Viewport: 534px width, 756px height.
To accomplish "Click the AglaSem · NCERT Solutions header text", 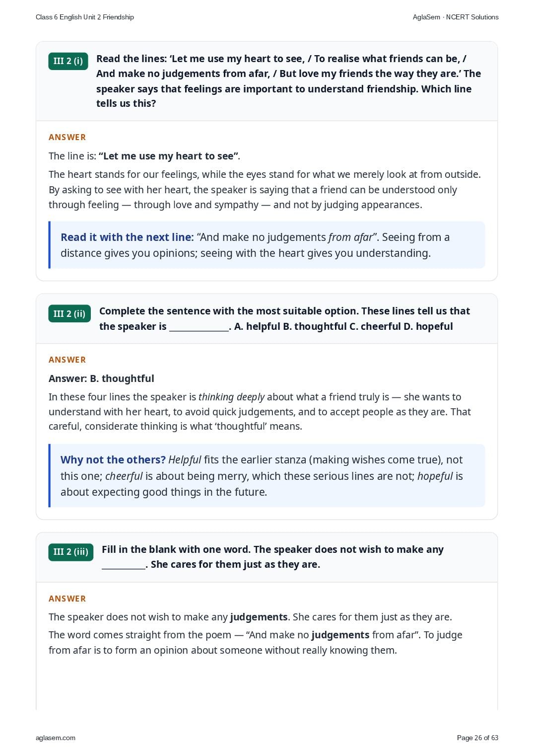I will click(x=456, y=17).
